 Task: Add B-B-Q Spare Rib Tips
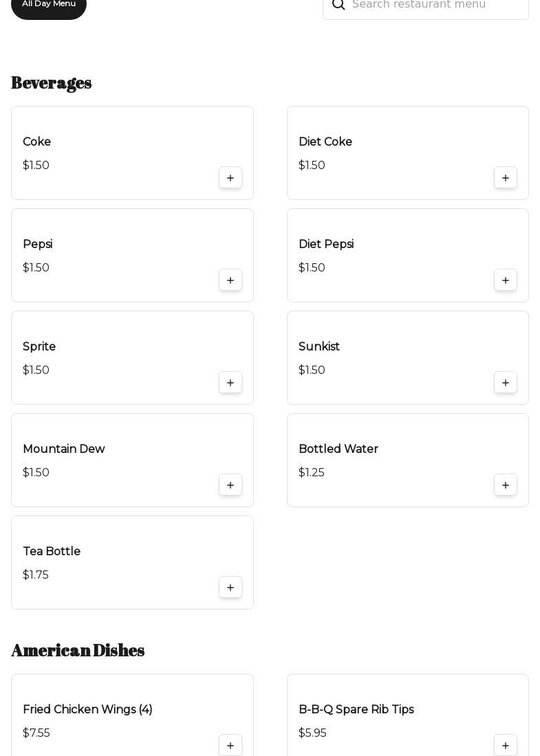coord(506,746)
